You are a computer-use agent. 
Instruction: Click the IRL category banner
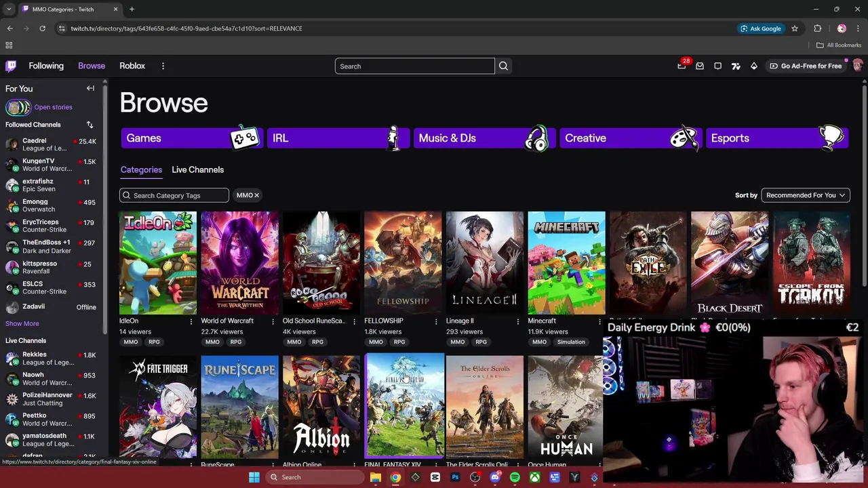coord(338,138)
